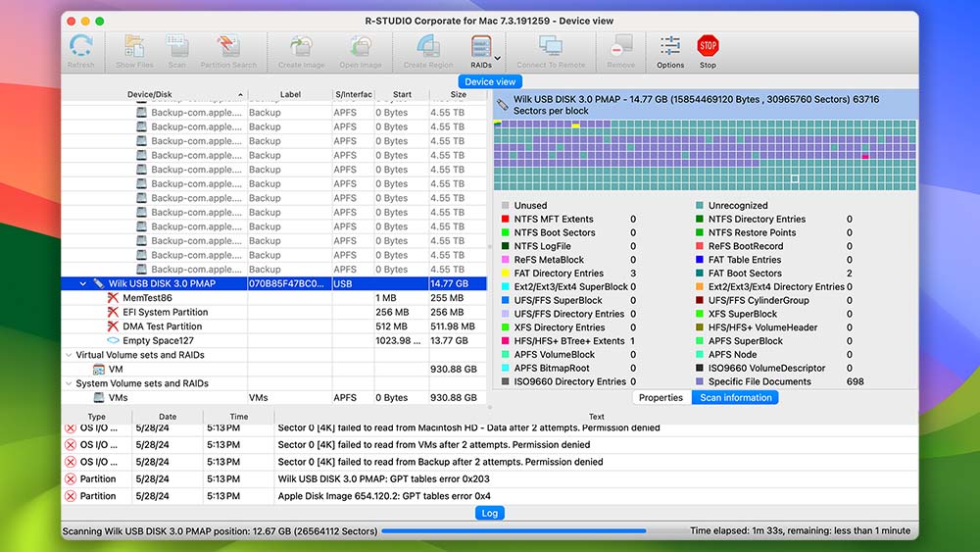Stop the scan with the Stop icon
The image size is (980, 552).
(708, 46)
